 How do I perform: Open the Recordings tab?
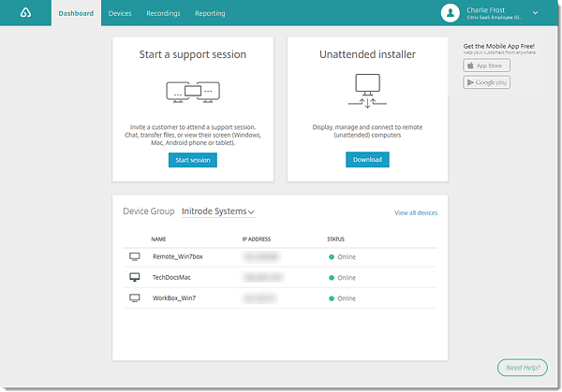[163, 14]
